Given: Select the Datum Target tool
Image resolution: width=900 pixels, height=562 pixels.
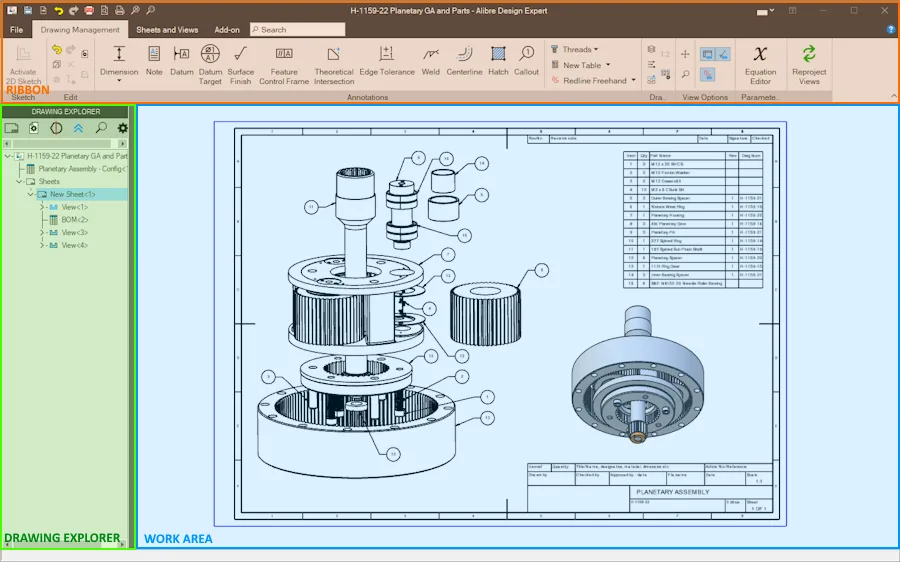Looking at the screenshot, I should pos(210,64).
